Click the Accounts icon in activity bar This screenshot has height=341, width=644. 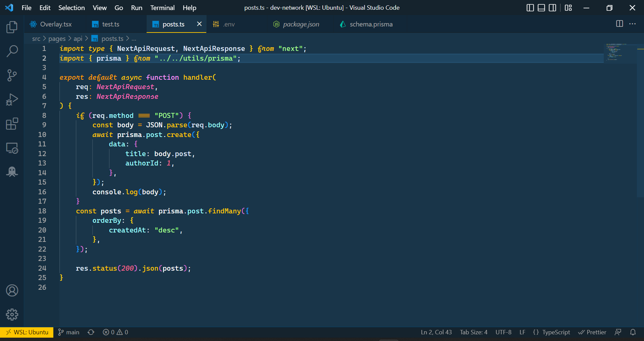pyautogui.click(x=12, y=290)
